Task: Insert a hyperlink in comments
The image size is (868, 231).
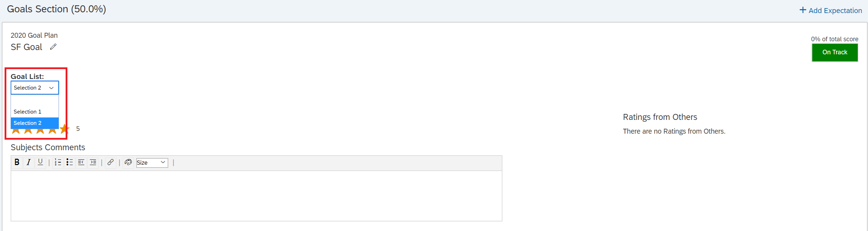Action: [x=110, y=162]
